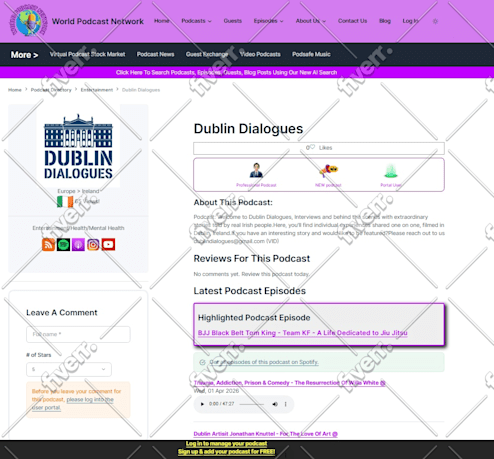This screenshot has width=494, height=459.
Task: Open the Spotify icon link
Action: coord(63,244)
